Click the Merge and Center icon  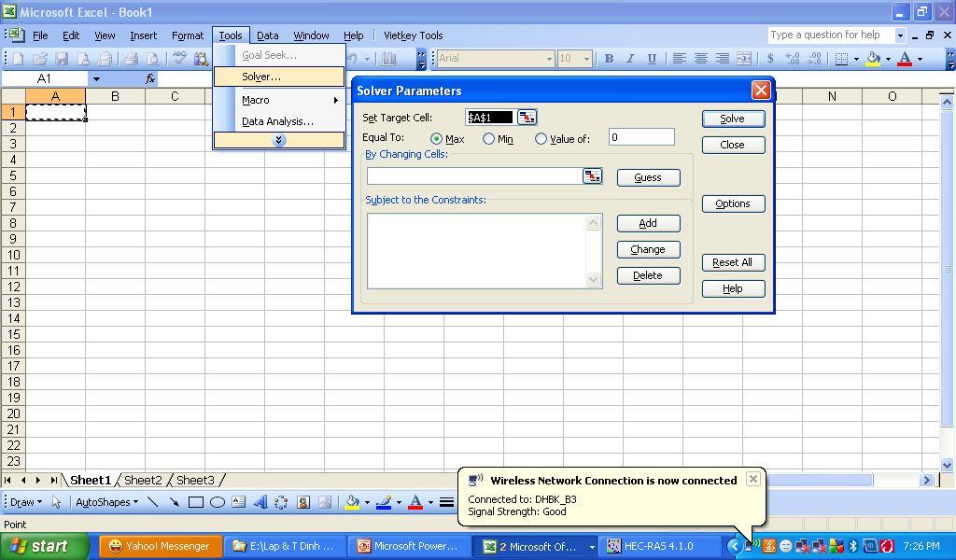coord(744,59)
